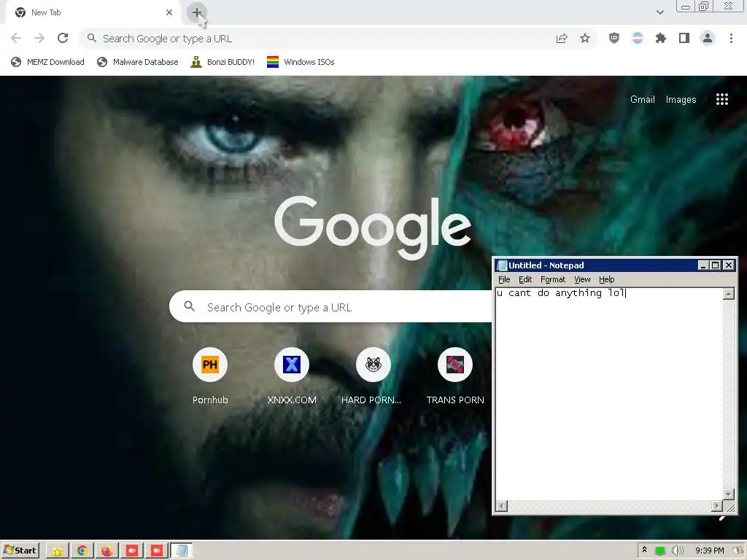Viewport: 747px width, 560px height.
Task: Open Notepad's Edit menu
Action: click(x=525, y=279)
